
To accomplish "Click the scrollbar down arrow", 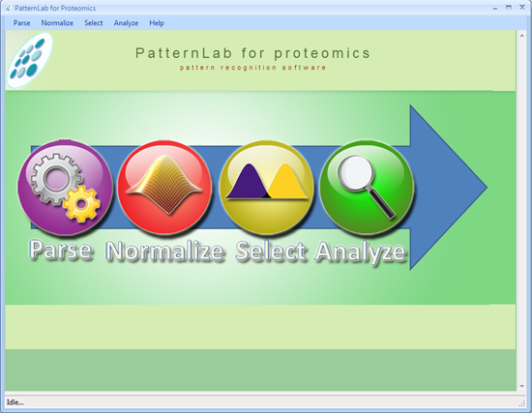I will click(x=521, y=386).
